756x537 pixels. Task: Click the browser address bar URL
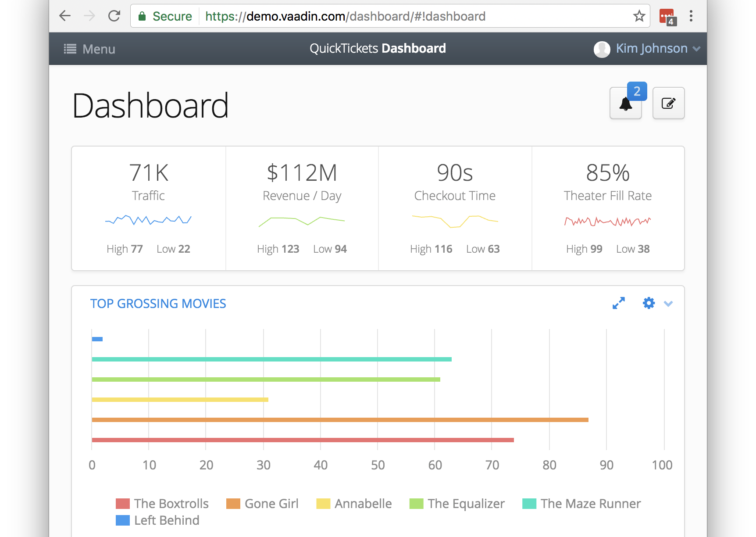[345, 16]
